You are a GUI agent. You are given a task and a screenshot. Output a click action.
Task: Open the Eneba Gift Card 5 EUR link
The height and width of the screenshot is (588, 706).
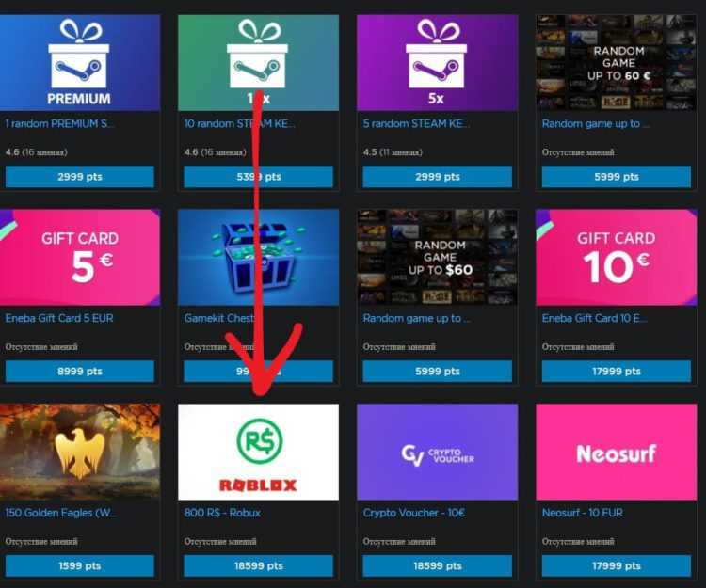point(59,318)
